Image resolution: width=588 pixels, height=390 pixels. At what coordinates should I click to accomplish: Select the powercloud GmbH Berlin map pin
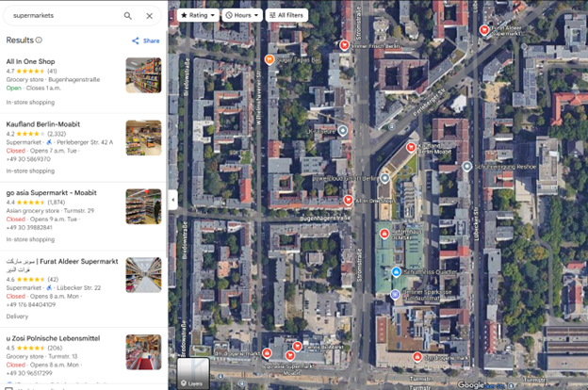[x=384, y=178]
